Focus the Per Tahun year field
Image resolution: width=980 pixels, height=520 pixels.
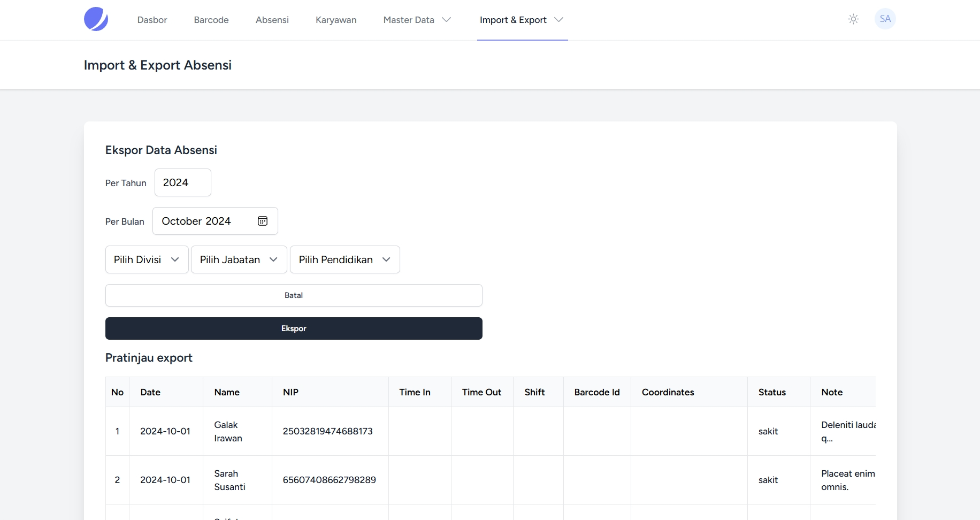(182, 182)
